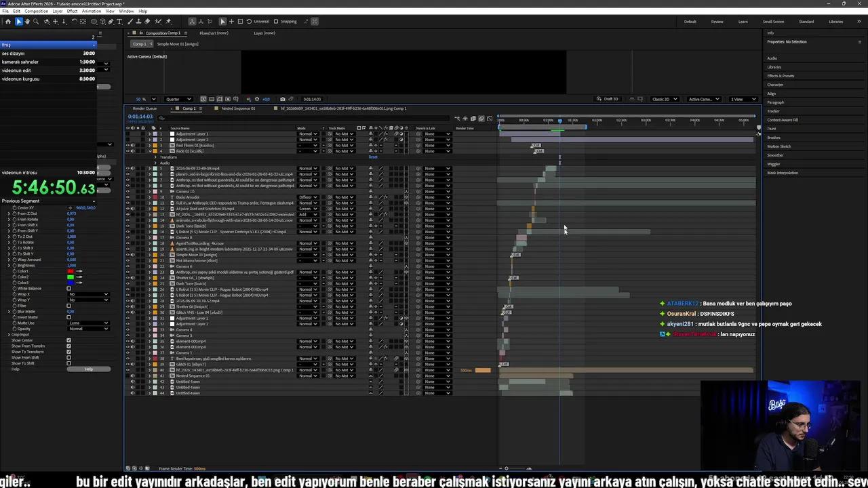Click the Dario Amodei text layer name
Viewport: 868px width, 488px height.
click(x=187, y=197)
